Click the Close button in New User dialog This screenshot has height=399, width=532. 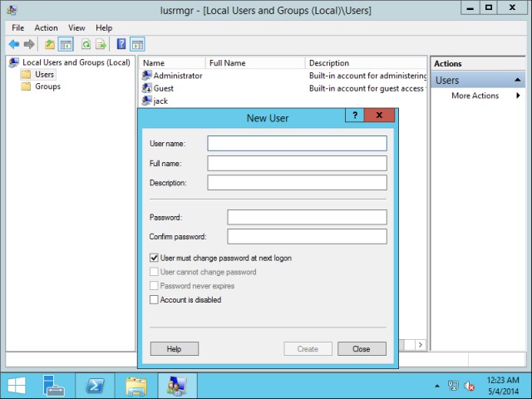click(362, 349)
